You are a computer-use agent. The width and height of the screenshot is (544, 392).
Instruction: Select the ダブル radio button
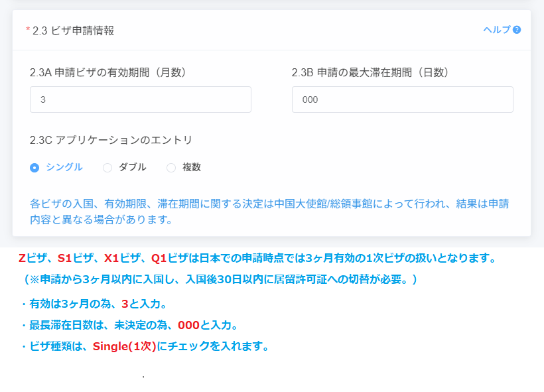point(107,168)
